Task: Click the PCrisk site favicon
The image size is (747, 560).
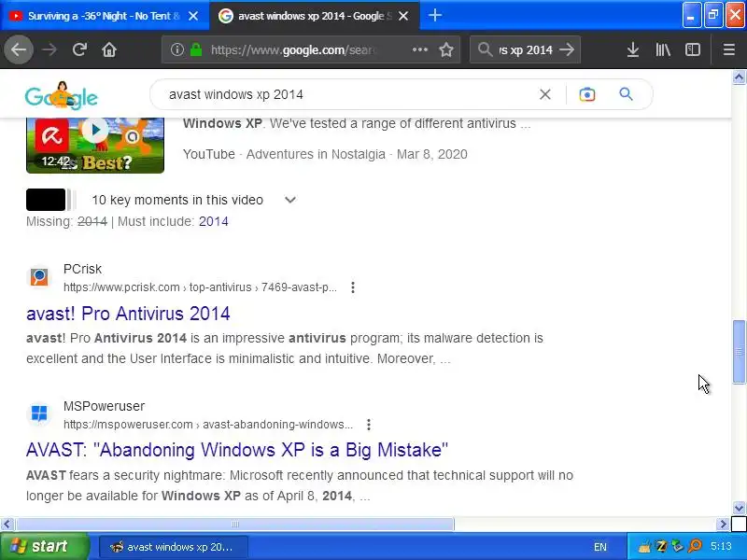Action: tap(39, 277)
